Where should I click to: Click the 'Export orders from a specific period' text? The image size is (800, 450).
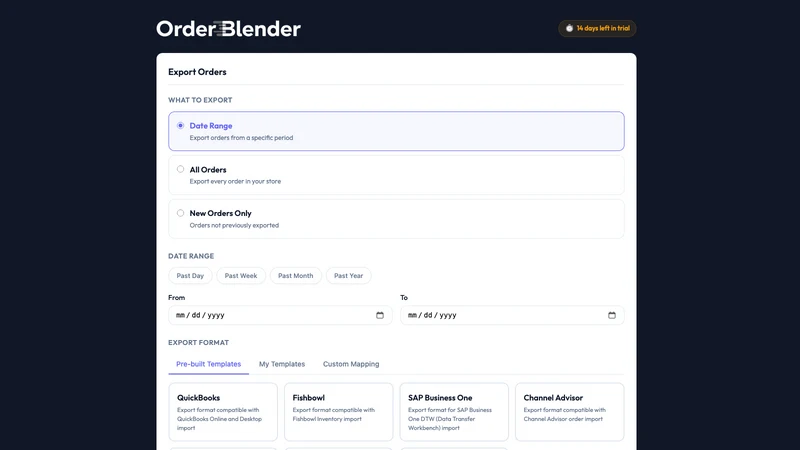[x=241, y=138]
